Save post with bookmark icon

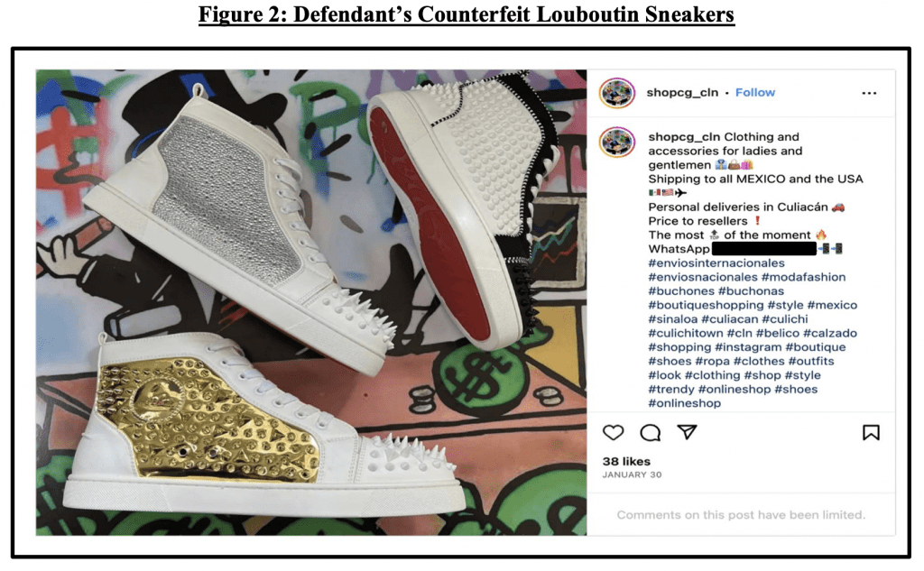871,432
